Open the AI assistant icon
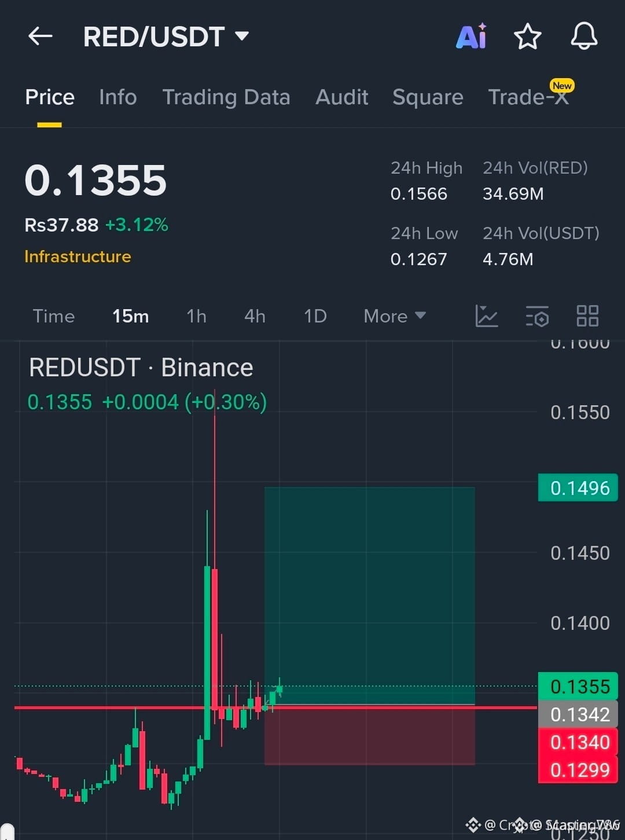Viewport: 625px width, 840px height. (x=472, y=36)
